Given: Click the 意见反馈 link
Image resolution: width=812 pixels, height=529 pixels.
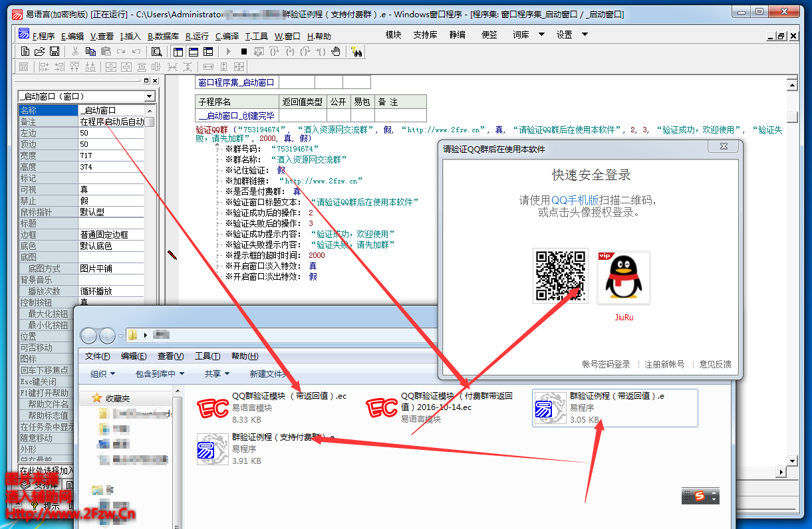Looking at the screenshot, I should click(x=715, y=364).
